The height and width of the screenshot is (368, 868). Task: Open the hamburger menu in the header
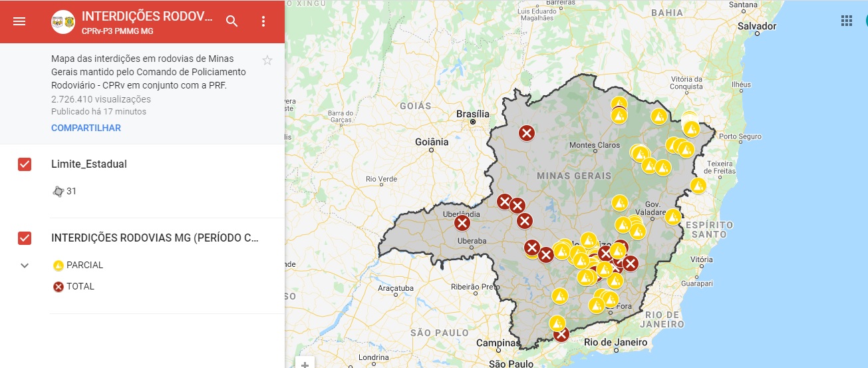pyautogui.click(x=19, y=21)
